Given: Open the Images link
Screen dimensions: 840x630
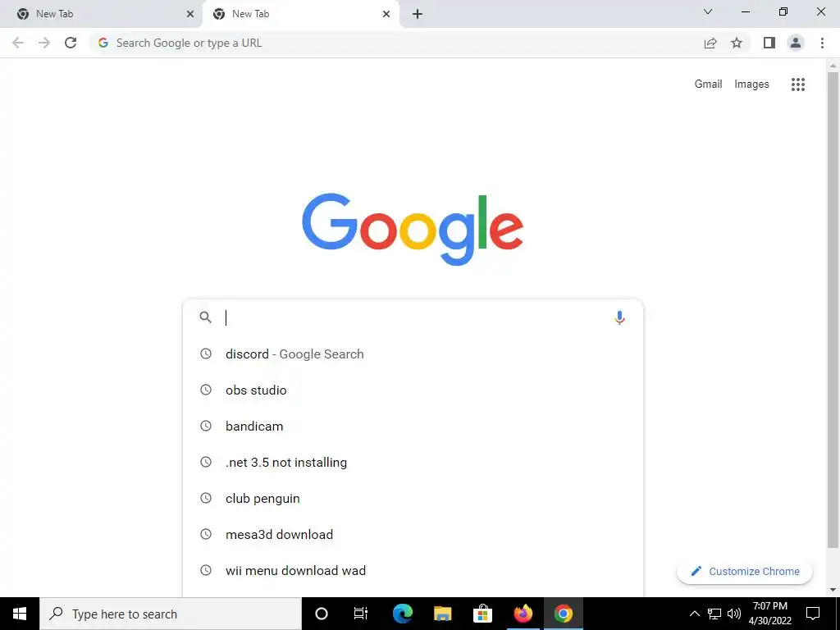Looking at the screenshot, I should pos(751,84).
